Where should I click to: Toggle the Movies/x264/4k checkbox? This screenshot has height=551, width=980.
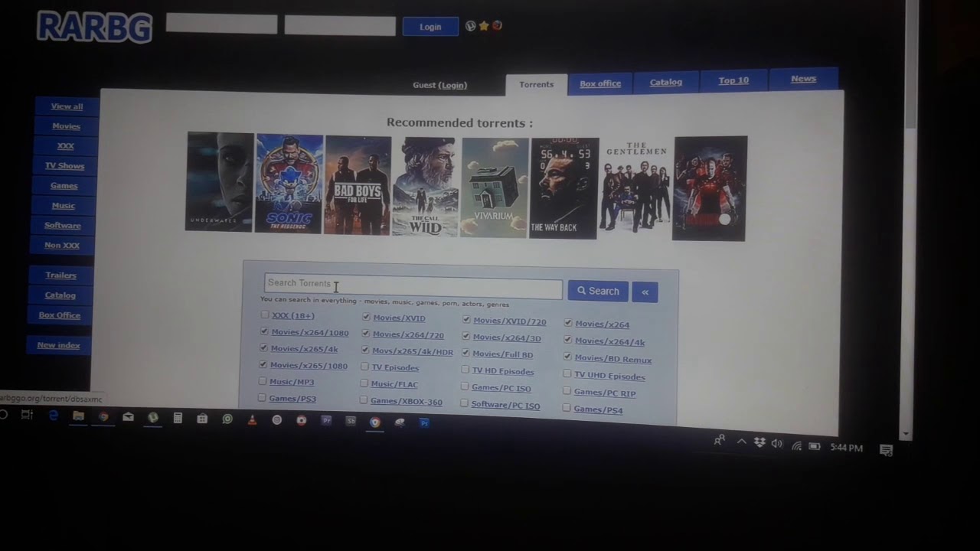(567, 339)
